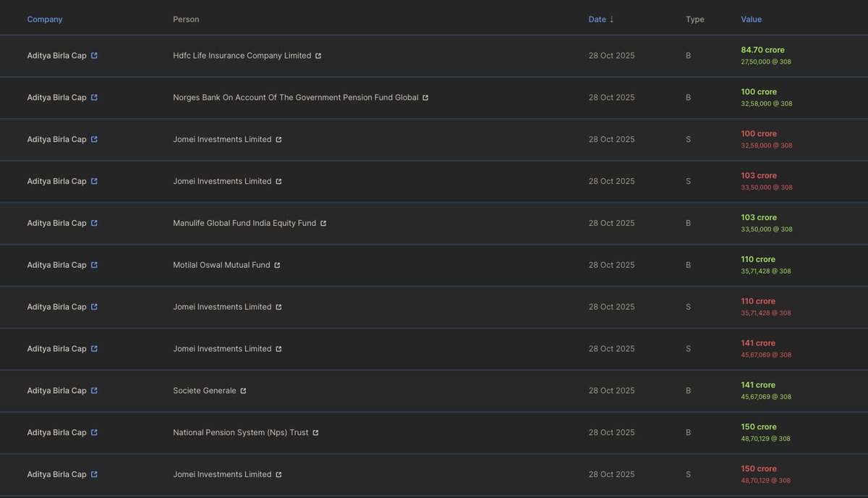Select the Type column header
The width and height of the screenshot is (868, 498).
(x=695, y=18)
